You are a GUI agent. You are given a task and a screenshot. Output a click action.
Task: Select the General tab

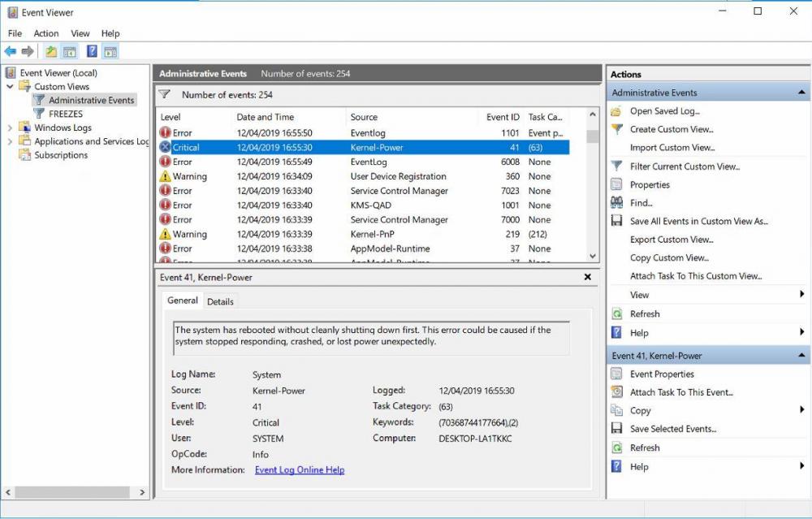[182, 301]
